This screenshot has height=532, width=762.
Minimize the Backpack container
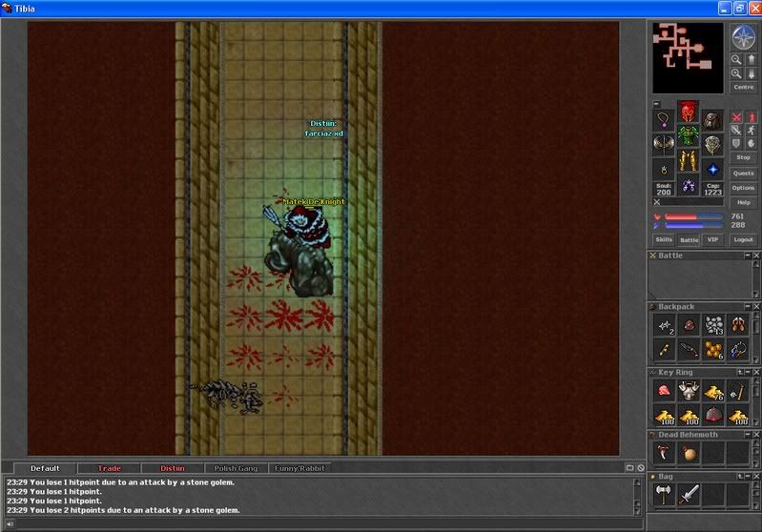(x=748, y=307)
